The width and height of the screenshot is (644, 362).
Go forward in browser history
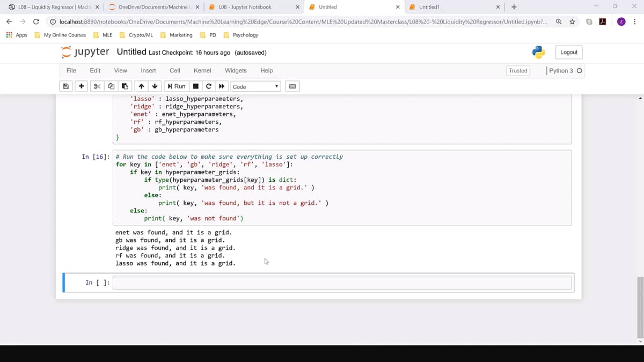(23, 21)
